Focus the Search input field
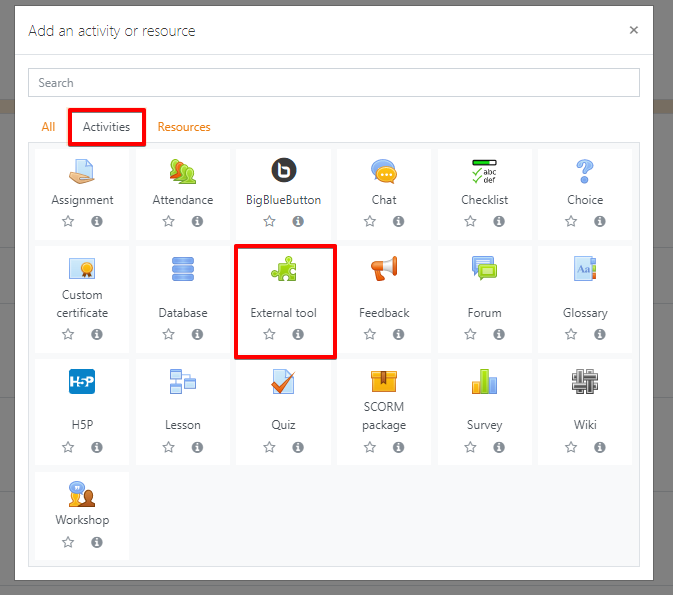Viewport: 673px width, 595px height. pos(333,83)
